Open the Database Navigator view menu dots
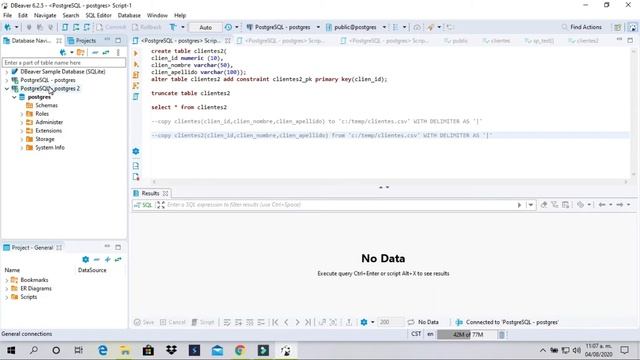640x360 pixels. [118, 52]
